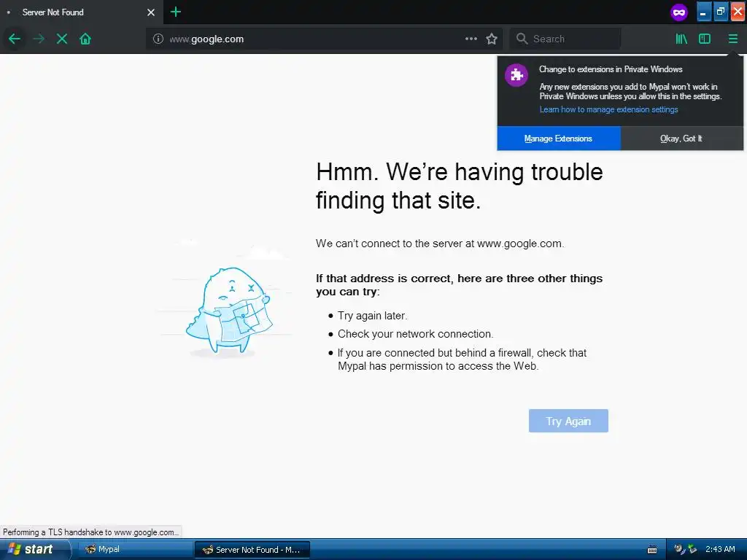Viewport: 747px width, 560px height.
Task: Go back with the back arrow
Action: coord(15,39)
